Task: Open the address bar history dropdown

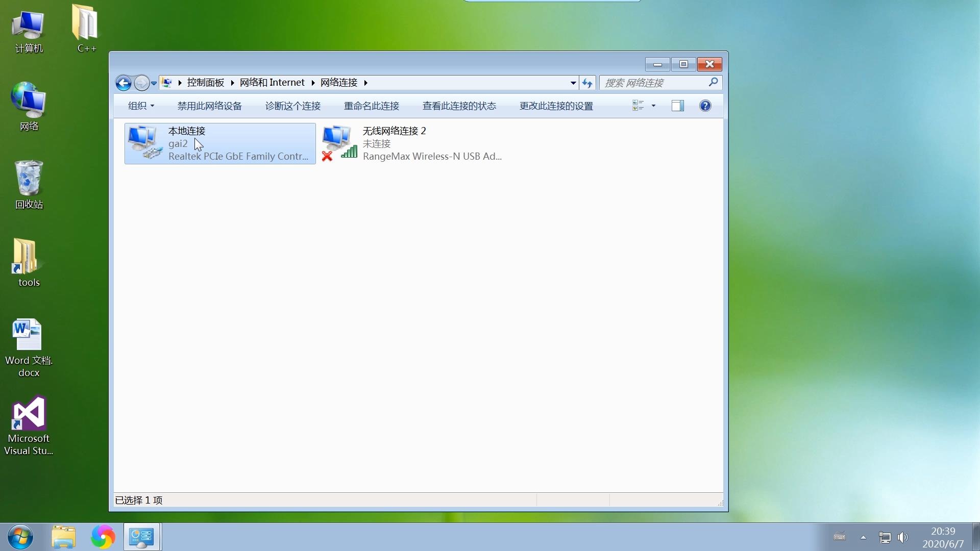Action: coord(573,83)
